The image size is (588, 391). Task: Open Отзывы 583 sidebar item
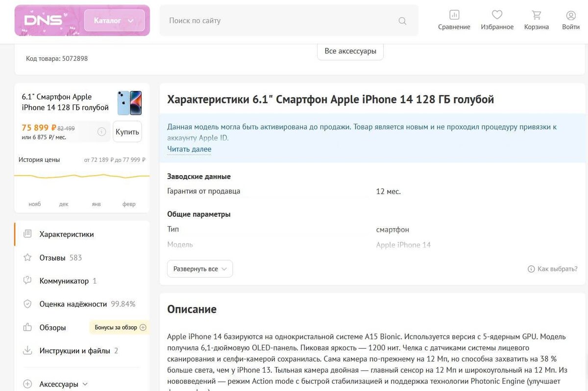(x=61, y=258)
